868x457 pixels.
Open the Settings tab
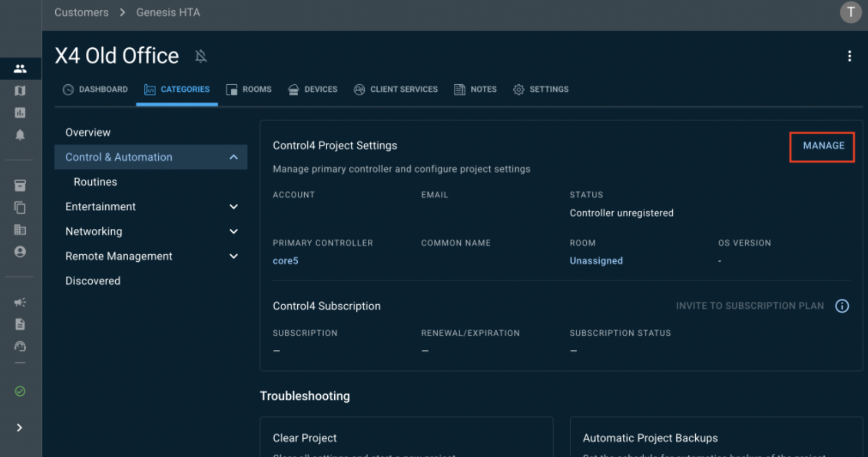[x=541, y=90]
